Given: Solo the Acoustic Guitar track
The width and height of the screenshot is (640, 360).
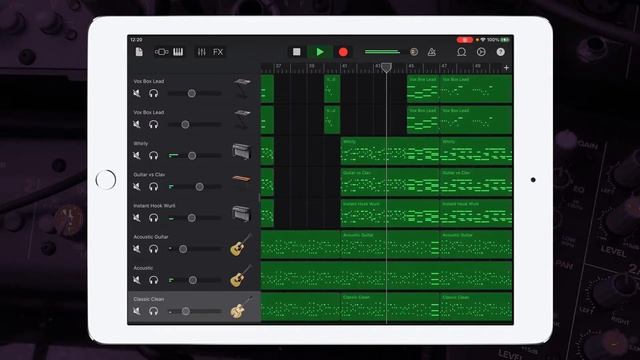Looking at the screenshot, I should (x=153, y=249).
